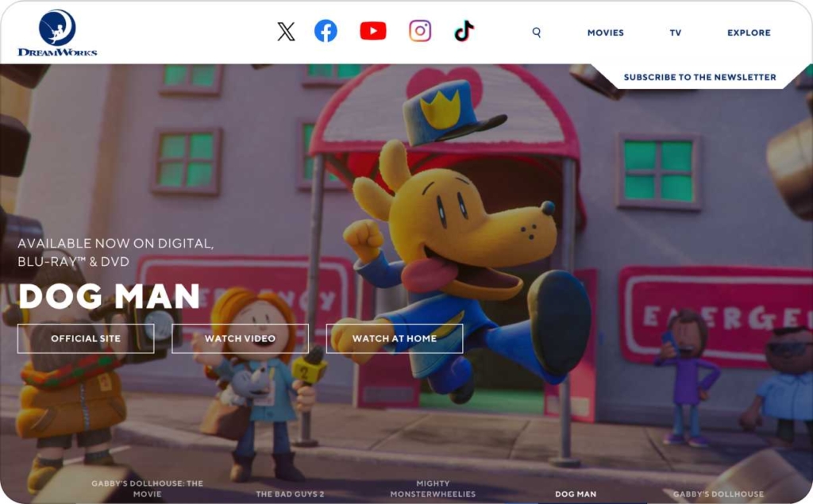Select the Mighty Monsterwheelies slide
This screenshot has width=813, height=504.
click(433, 488)
